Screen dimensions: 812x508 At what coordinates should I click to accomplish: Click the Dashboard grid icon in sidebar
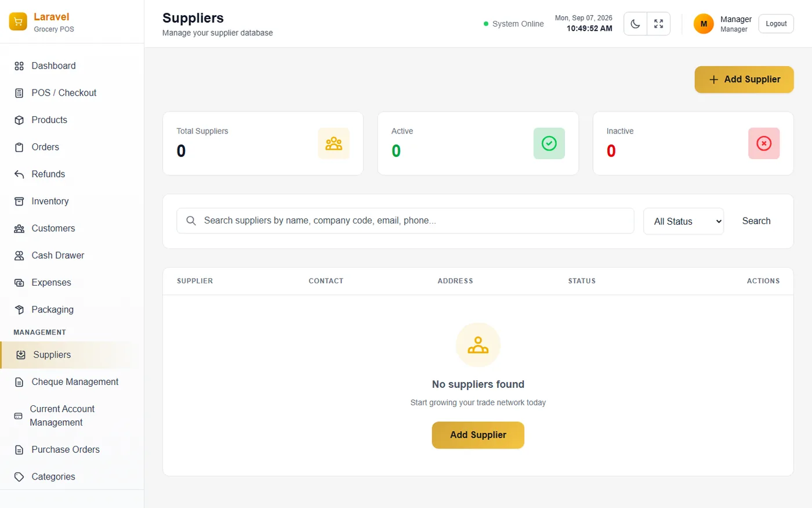click(x=19, y=66)
